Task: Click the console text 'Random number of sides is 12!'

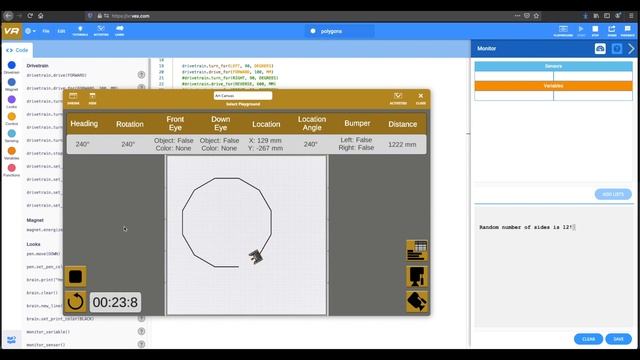Action: (x=526, y=227)
